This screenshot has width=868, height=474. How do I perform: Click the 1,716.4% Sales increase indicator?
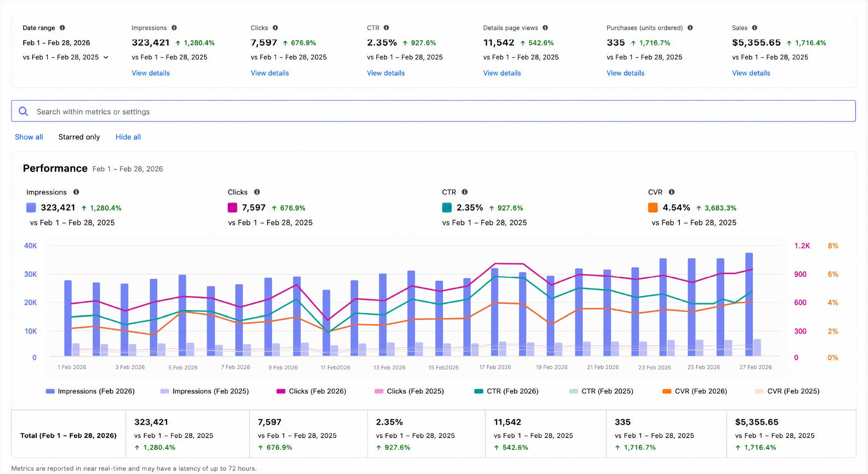coord(806,43)
